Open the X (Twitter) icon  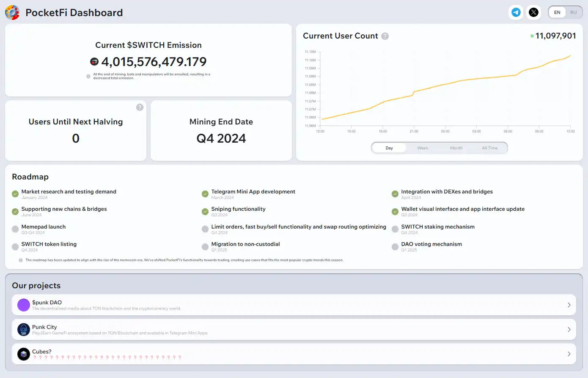coord(534,12)
